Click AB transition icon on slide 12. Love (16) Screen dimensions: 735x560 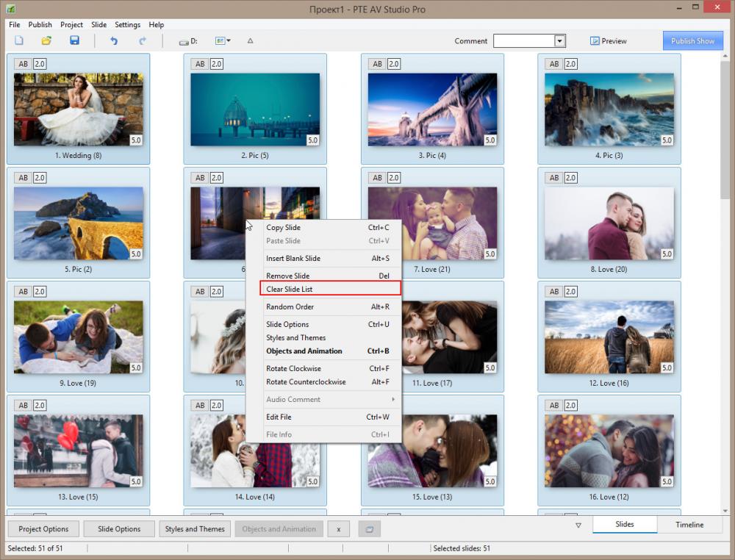(x=554, y=292)
